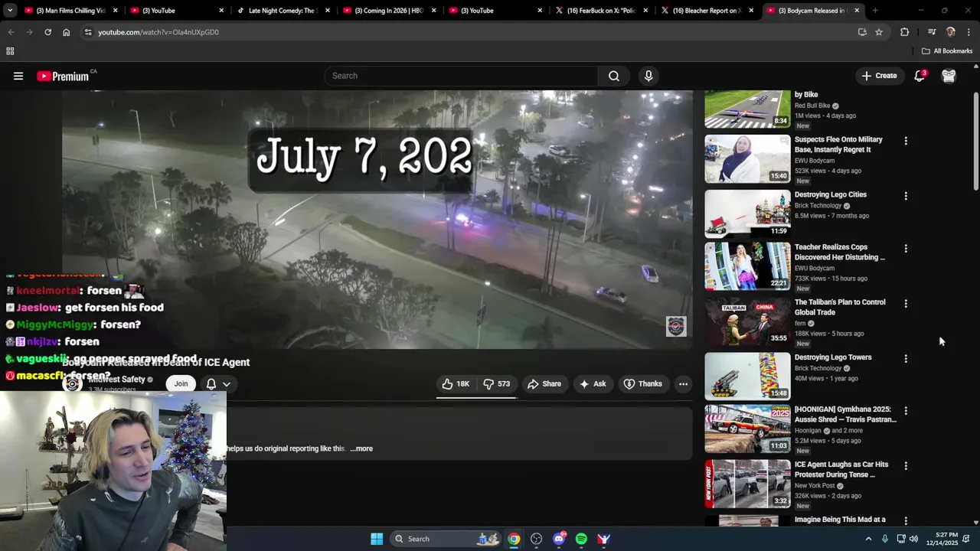
Task: Switch to Late Night Comedy tab
Action: tap(283, 11)
